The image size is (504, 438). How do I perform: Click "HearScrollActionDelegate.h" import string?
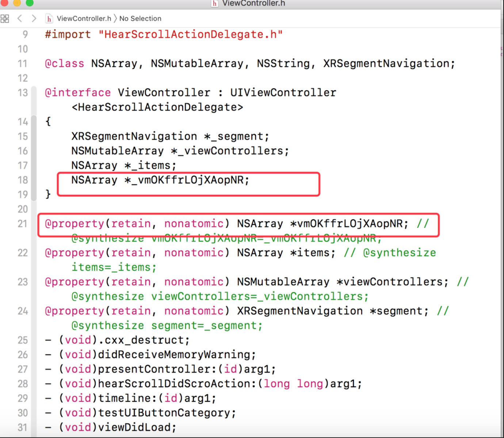[191, 34]
